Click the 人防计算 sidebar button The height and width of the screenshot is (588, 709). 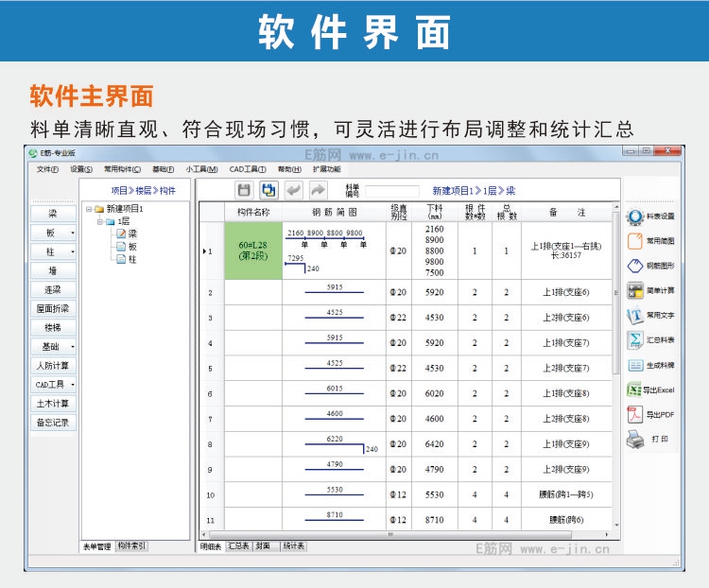(x=53, y=366)
